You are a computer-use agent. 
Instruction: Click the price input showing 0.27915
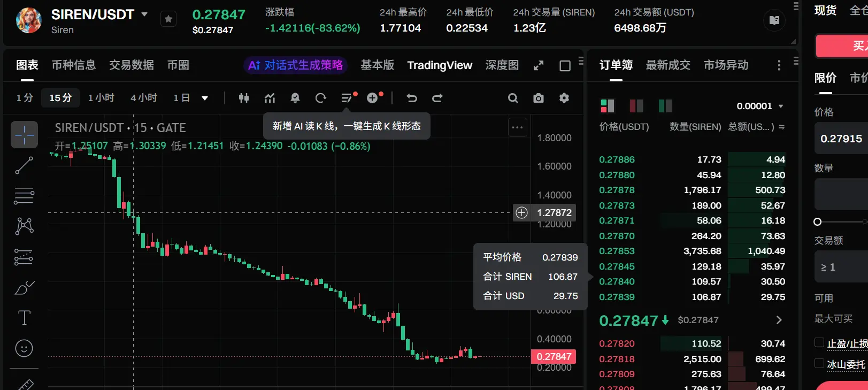coord(841,139)
